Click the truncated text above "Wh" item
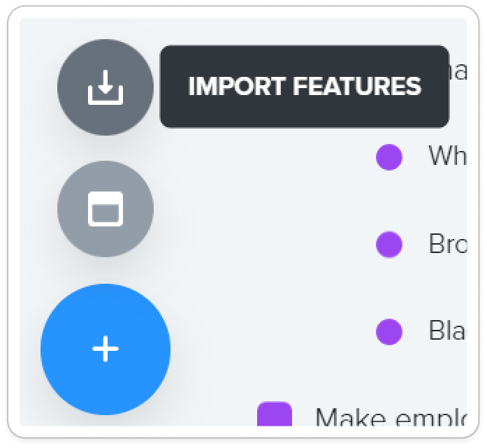487x448 pixels. (x=458, y=72)
